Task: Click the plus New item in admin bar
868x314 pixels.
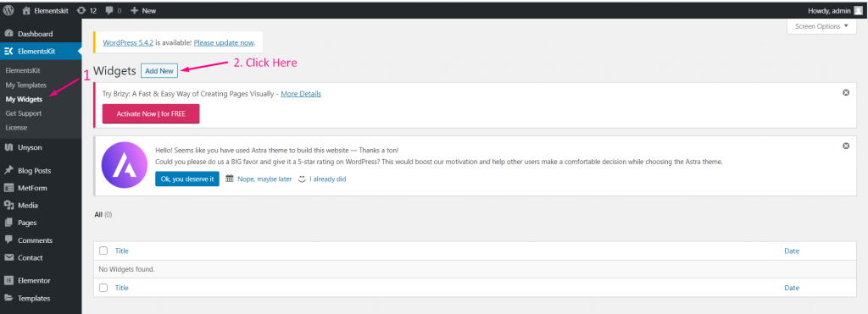Action: (143, 10)
